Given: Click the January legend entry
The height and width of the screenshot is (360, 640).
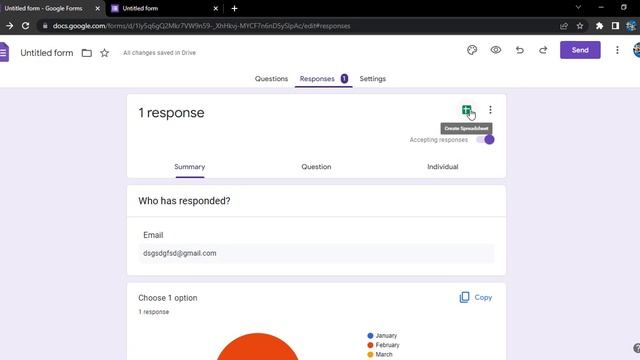Looking at the screenshot, I should (x=382, y=336).
